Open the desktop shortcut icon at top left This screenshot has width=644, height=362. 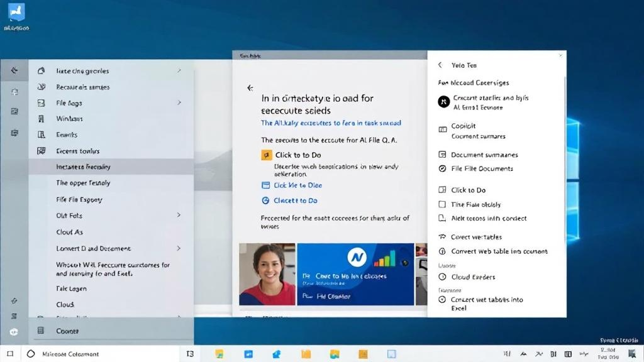click(16, 13)
